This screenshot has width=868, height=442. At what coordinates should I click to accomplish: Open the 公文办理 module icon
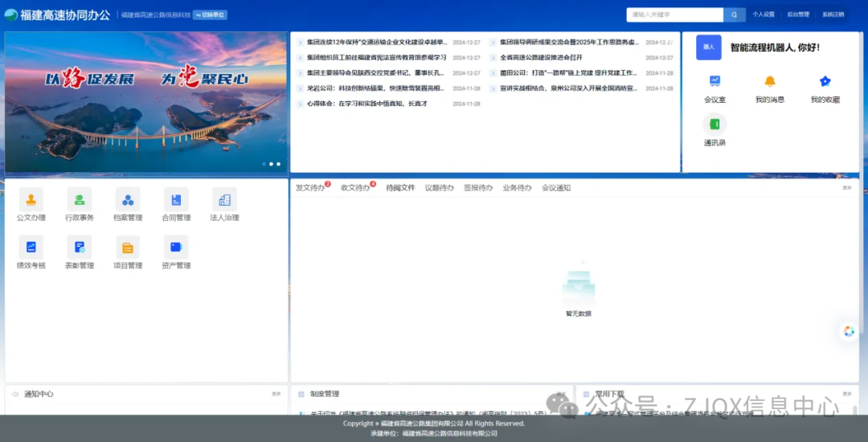(x=31, y=200)
